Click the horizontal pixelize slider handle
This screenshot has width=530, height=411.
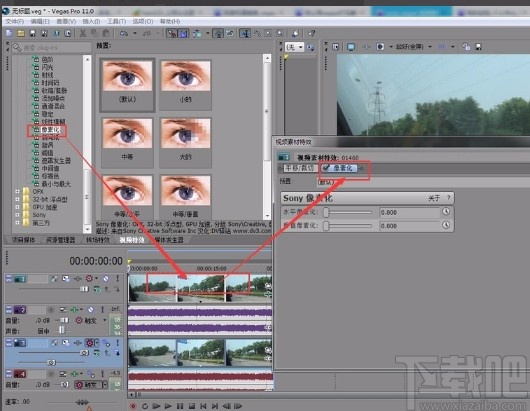point(326,213)
